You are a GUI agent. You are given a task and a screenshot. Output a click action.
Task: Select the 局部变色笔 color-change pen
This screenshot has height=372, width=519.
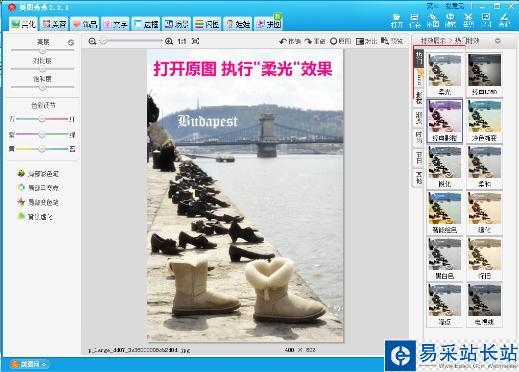[38, 202]
